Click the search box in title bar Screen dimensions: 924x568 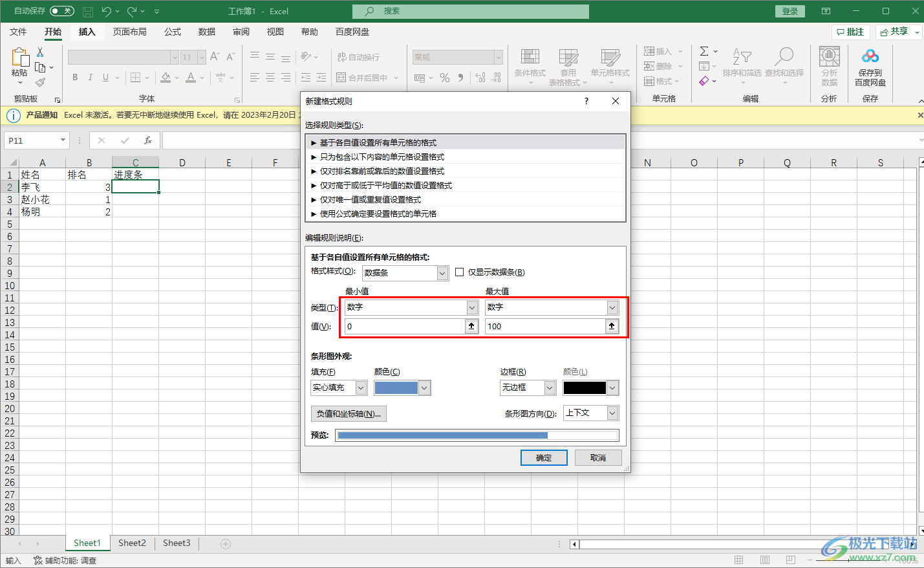pyautogui.click(x=471, y=11)
